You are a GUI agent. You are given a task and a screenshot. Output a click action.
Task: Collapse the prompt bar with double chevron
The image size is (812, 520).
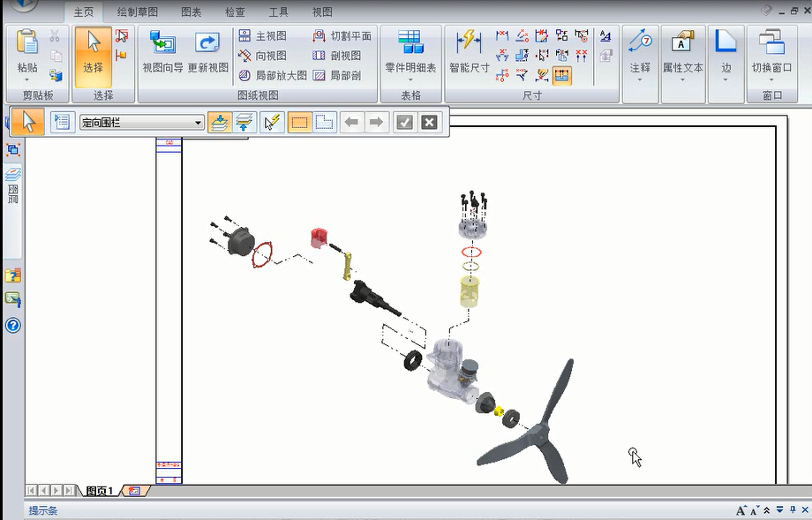[x=767, y=510]
